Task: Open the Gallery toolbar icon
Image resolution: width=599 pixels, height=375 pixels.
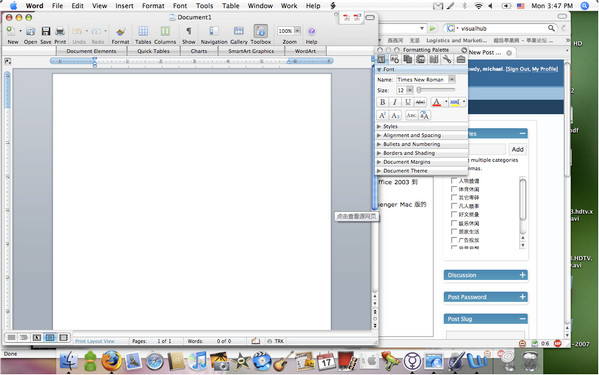Action: tap(239, 31)
